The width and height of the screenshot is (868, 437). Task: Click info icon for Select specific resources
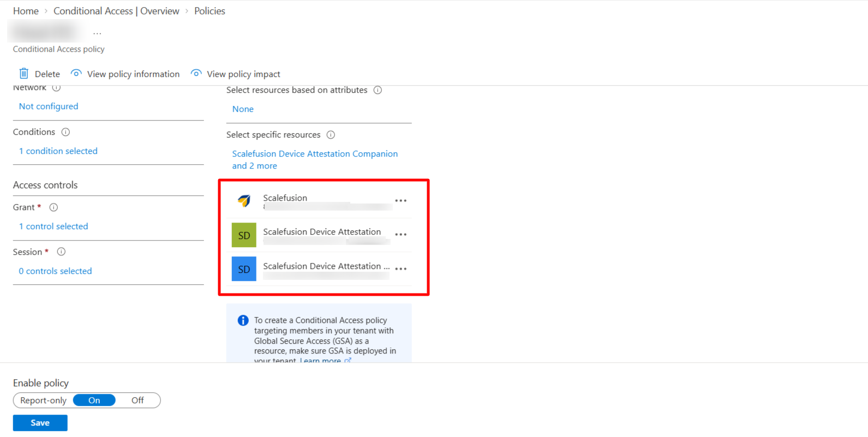[331, 135]
